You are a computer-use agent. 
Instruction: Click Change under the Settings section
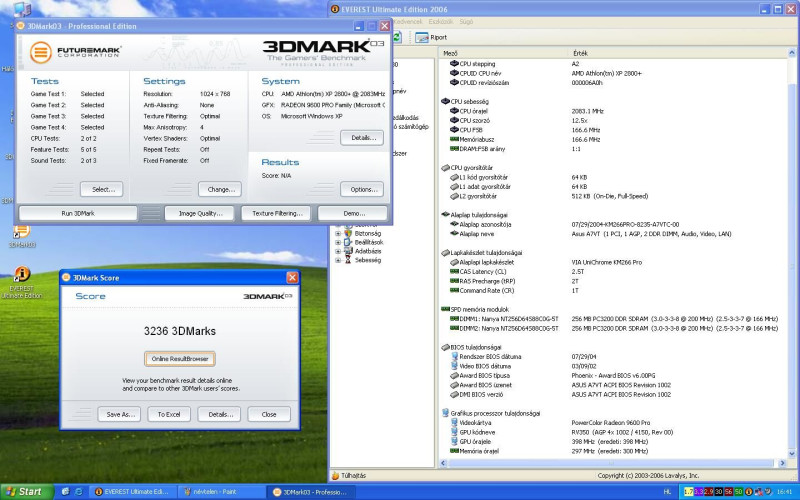click(220, 189)
